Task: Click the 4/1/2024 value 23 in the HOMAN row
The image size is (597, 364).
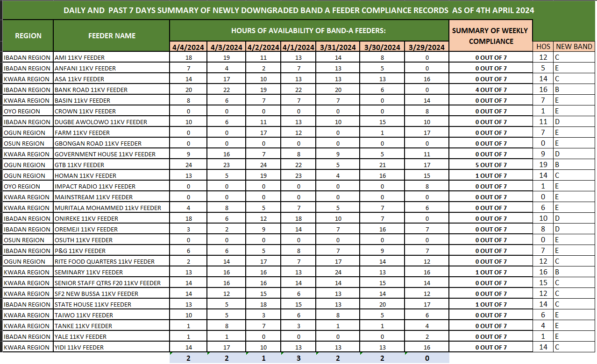Action: click(298, 175)
